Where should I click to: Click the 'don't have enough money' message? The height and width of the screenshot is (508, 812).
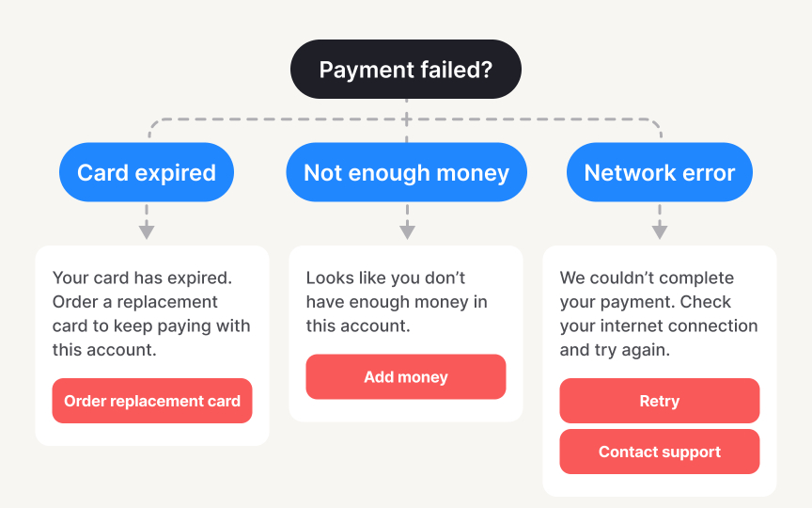[397, 302]
